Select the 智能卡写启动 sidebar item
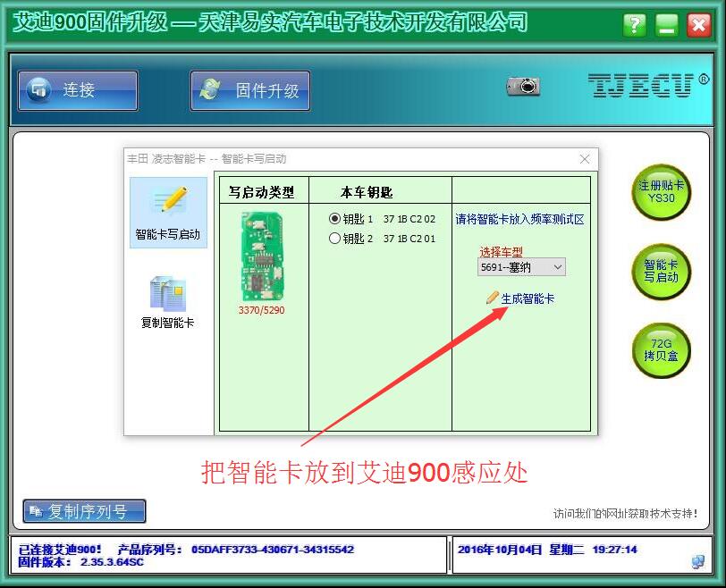 (x=168, y=213)
